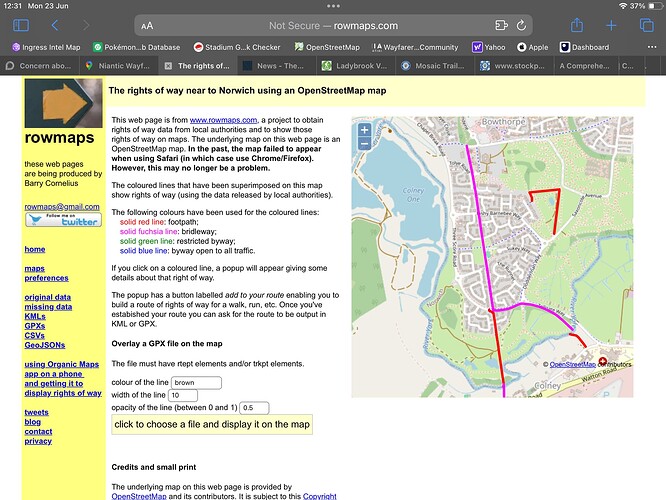The height and width of the screenshot is (500, 666).
Task: Open OpenStreetMap bookmark
Action: [327, 47]
